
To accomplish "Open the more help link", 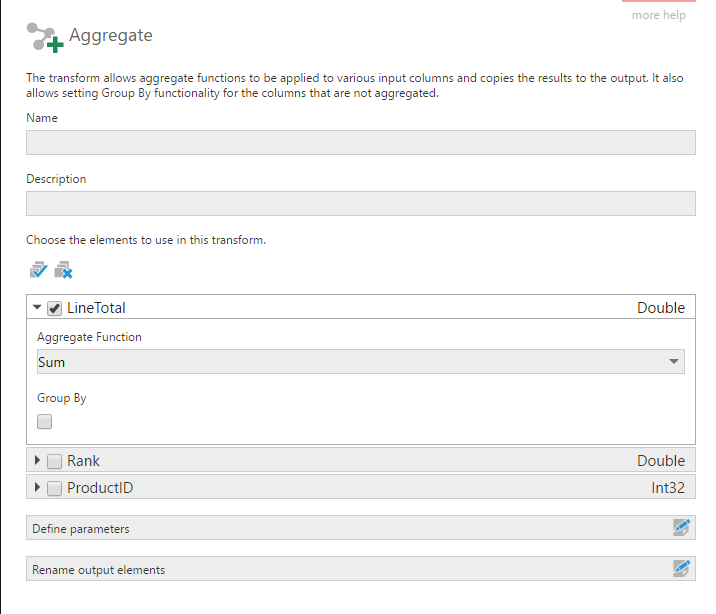I will coord(658,15).
